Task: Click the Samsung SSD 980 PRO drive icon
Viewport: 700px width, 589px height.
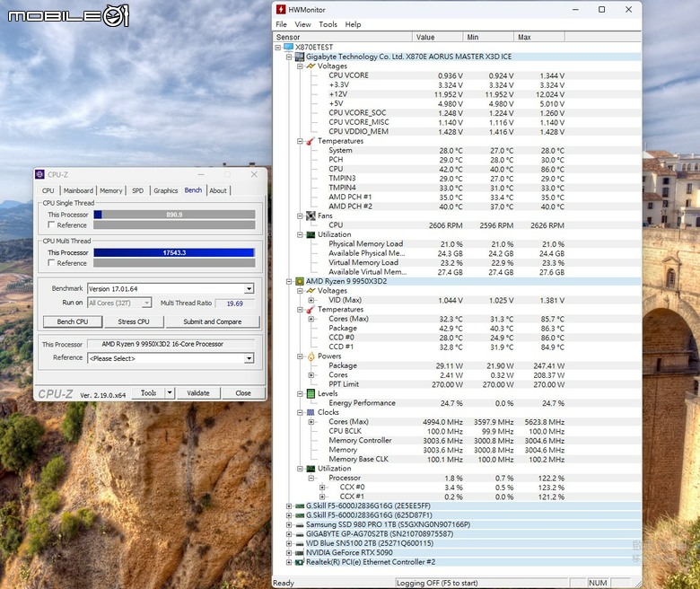Action: [x=300, y=525]
